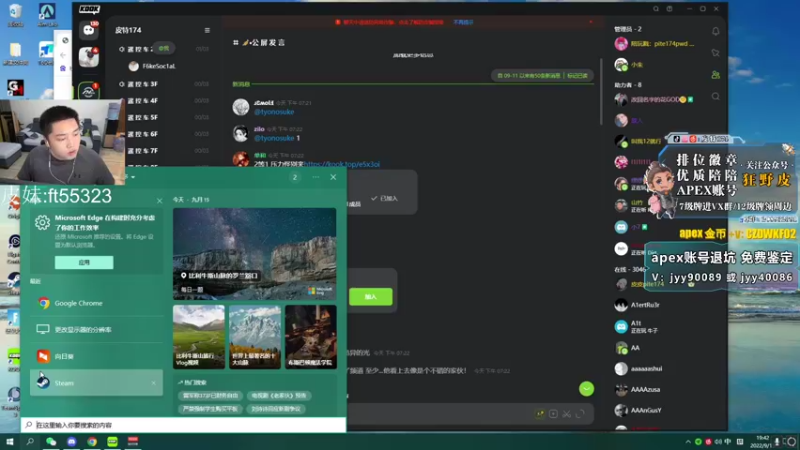
Task: Click user FlikeSocial in voice channel
Action: pos(153,66)
